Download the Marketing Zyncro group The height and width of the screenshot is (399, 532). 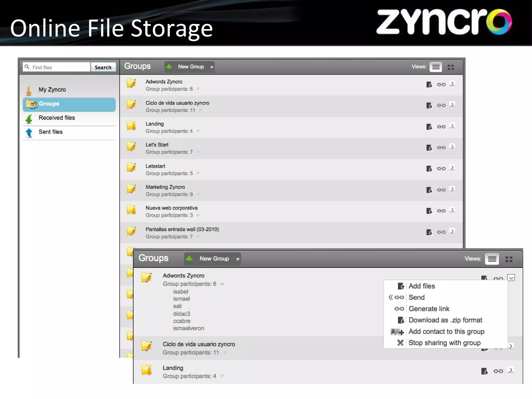(429, 190)
